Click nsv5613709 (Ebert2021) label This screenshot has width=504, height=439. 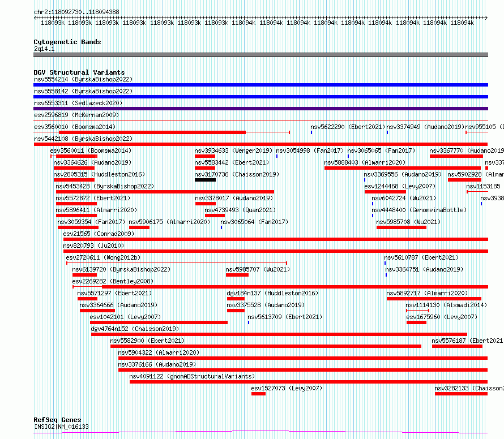[285, 317]
